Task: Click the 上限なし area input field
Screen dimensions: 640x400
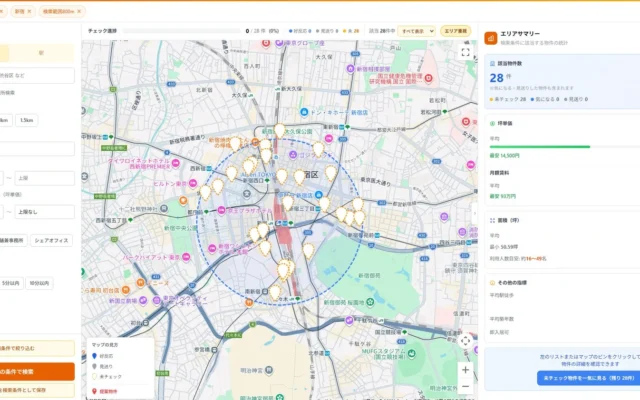Action: (45, 212)
